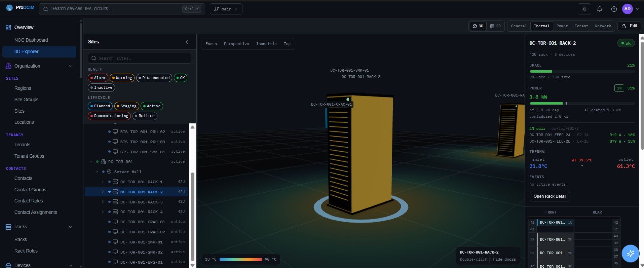Click the cube icon on the 3D view button
This screenshot has width=644, height=268.
click(x=475, y=26)
